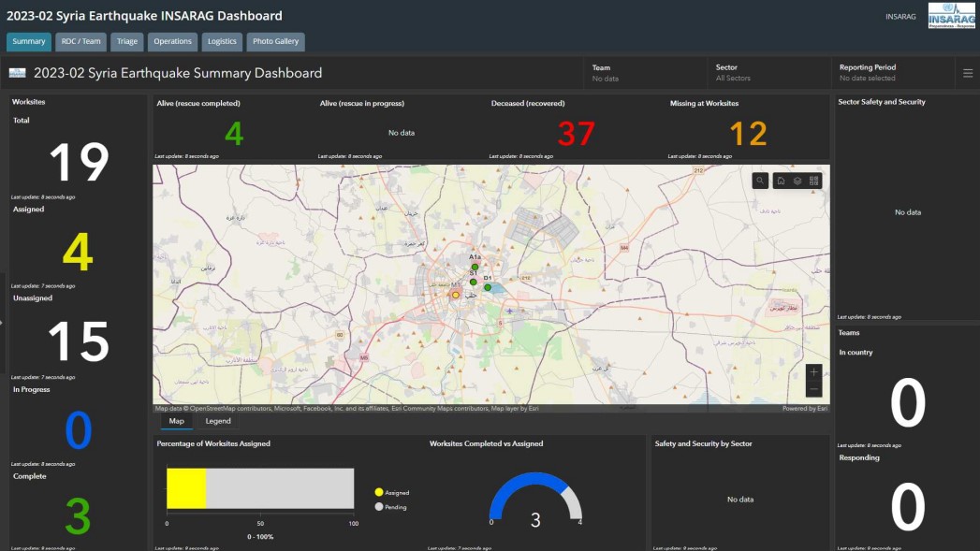Switch to the Legend tab below map
This screenshot has width=980, height=551.
click(x=218, y=422)
